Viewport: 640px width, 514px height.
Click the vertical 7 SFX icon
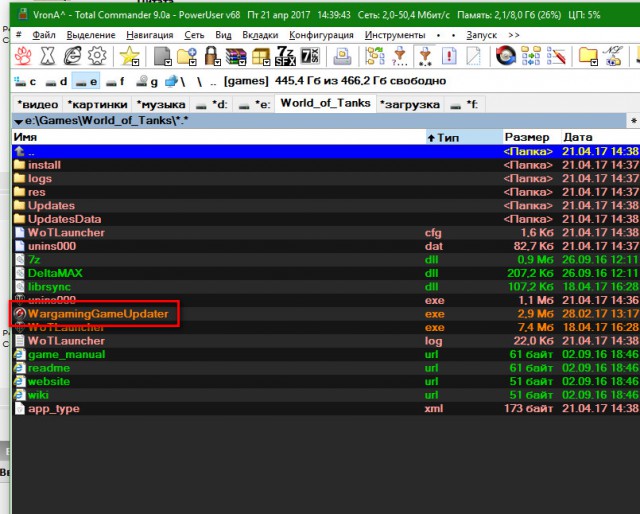pyautogui.click(x=310, y=56)
